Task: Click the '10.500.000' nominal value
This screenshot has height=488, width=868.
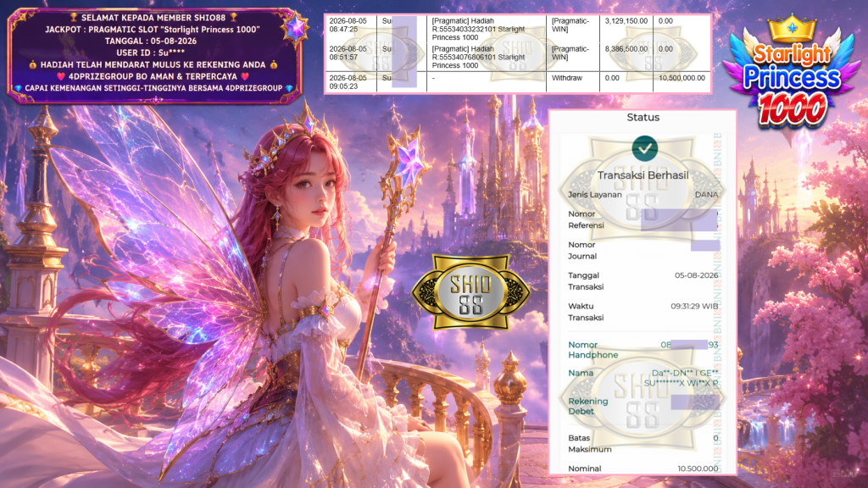Action: click(x=698, y=469)
